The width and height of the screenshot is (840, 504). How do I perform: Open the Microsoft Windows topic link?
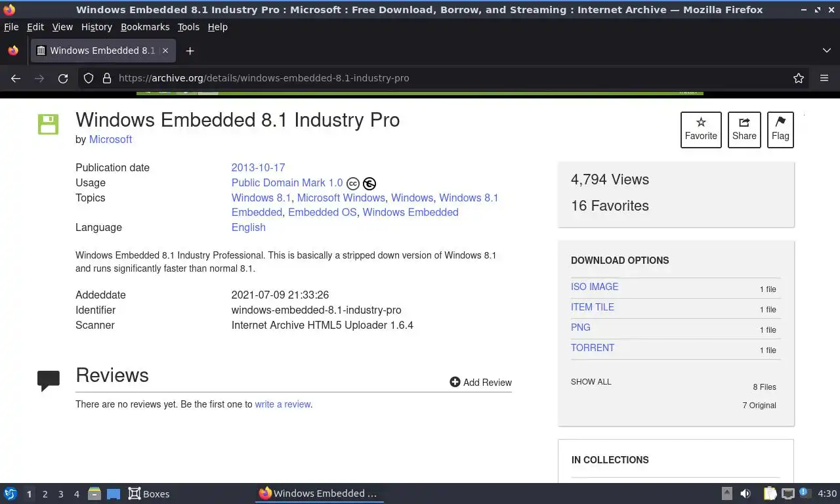341,198
